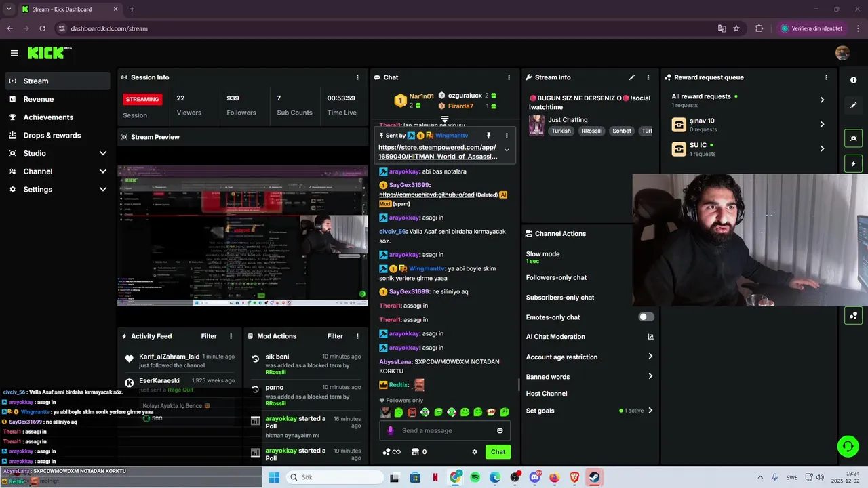Open Netflix from the taskbar

435,477
